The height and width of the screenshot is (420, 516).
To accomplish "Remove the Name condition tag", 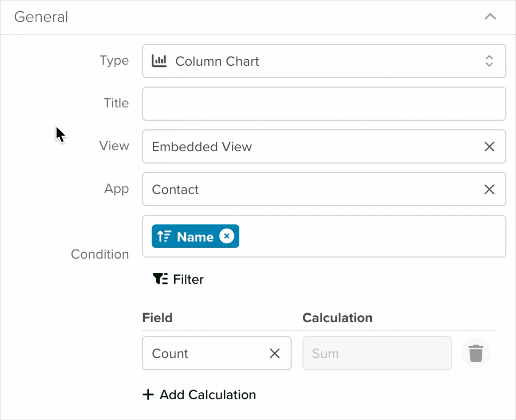I will [x=226, y=236].
